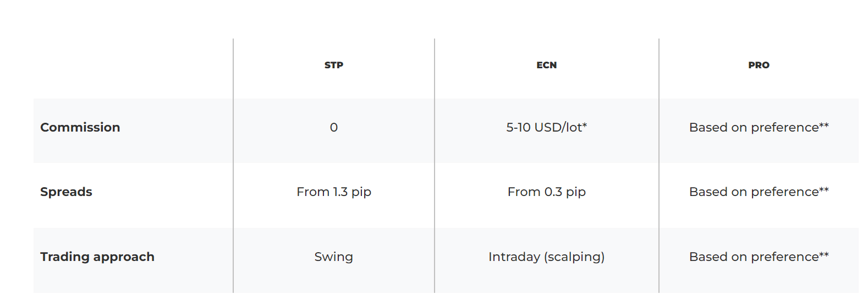Click the empty top-left header cell
The width and height of the screenshot is (868, 294).
point(133,68)
